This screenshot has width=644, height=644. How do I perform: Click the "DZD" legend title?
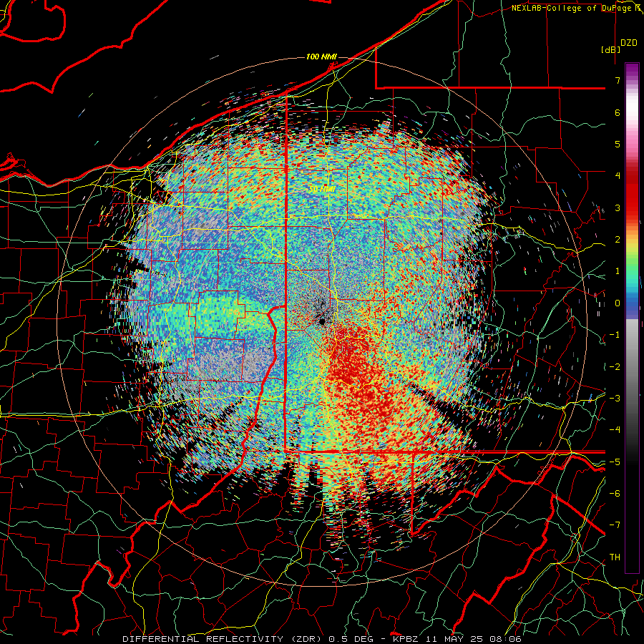pyautogui.click(x=628, y=43)
